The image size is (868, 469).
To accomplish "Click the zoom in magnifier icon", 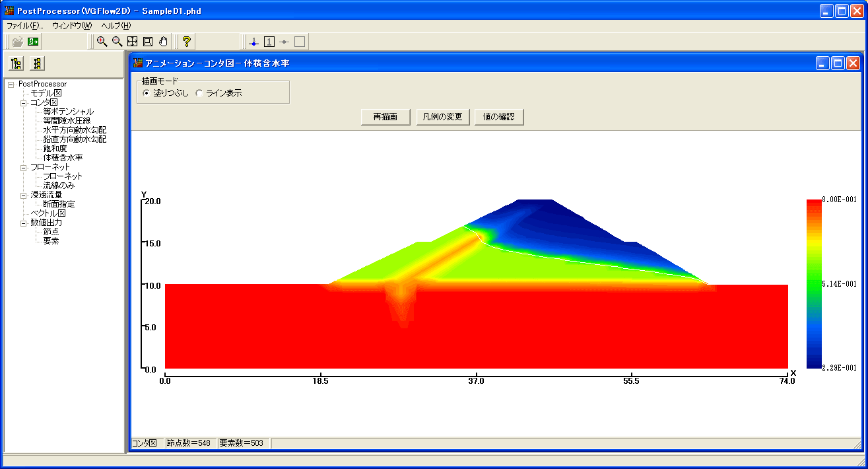I will click(102, 42).
